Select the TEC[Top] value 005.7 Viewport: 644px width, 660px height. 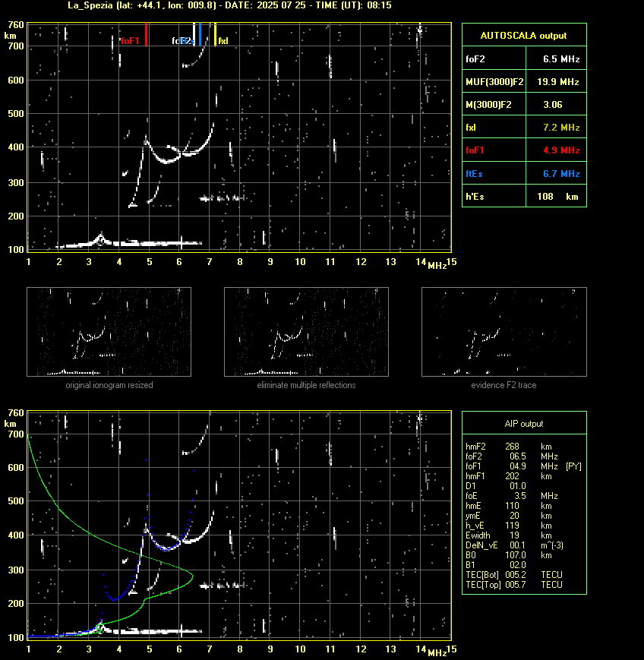click(516, 585)
